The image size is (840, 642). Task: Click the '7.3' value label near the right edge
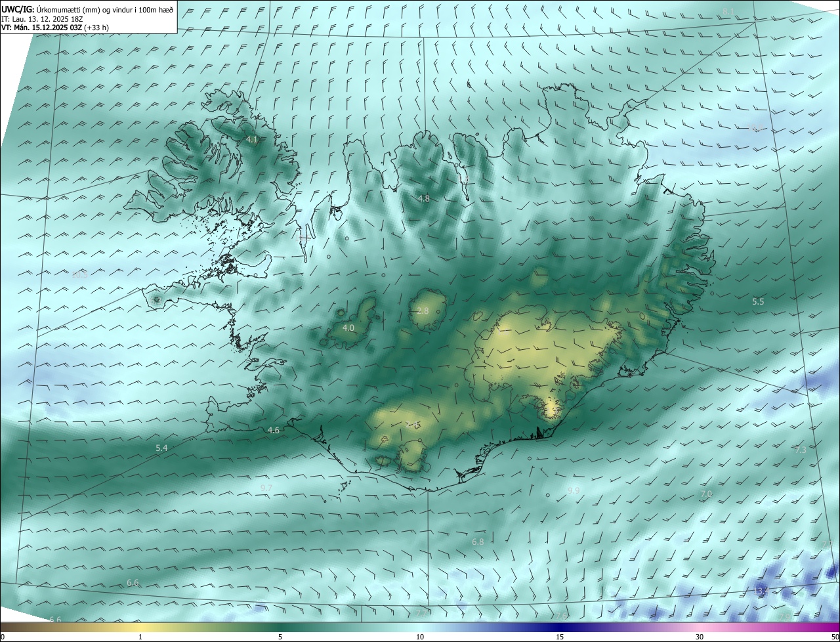pos(801,450)
